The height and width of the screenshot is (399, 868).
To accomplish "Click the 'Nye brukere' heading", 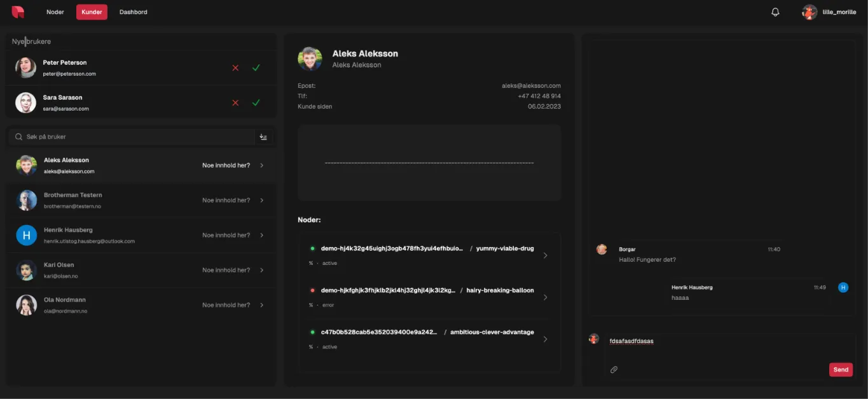I will (x=31, y=41).
